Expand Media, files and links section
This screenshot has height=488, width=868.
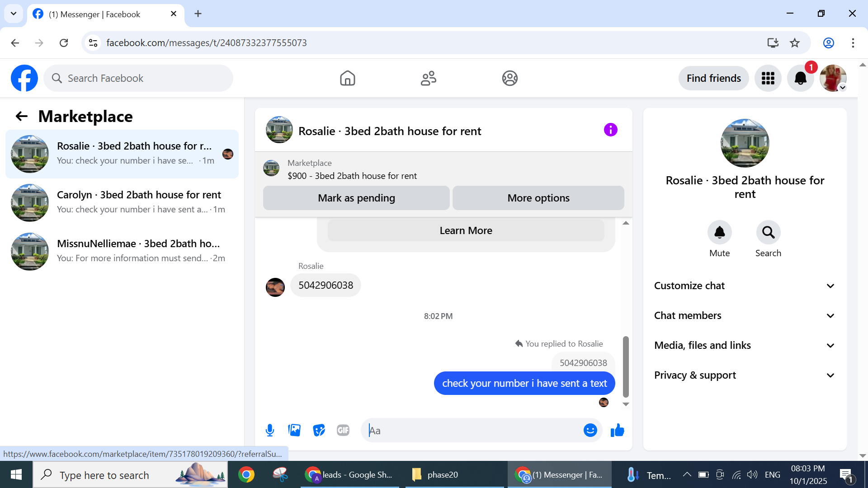pos(745,345)
